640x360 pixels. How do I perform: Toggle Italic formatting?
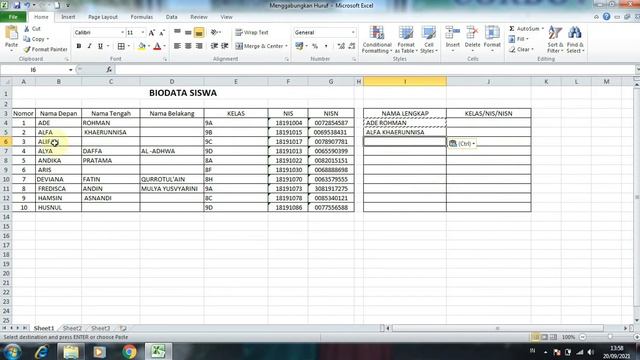click(89, 46)
